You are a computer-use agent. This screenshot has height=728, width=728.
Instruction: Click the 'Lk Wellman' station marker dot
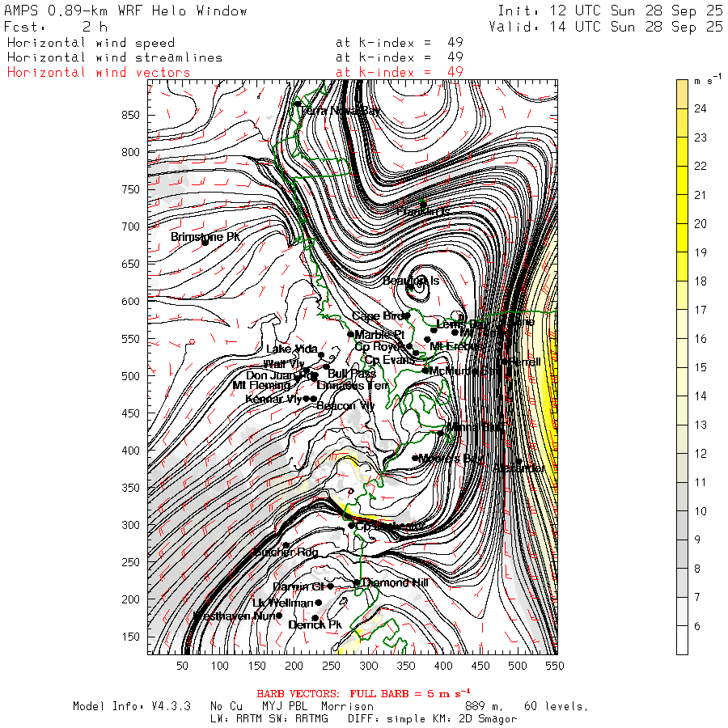[x=319, y=603]
